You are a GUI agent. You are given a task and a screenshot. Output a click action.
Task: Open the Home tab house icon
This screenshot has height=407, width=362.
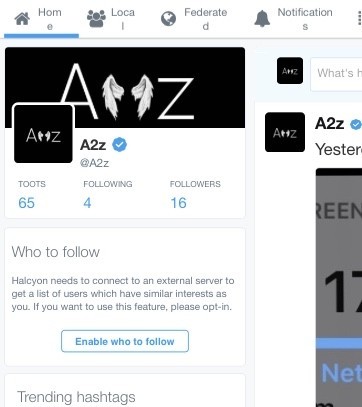(22, 19)
